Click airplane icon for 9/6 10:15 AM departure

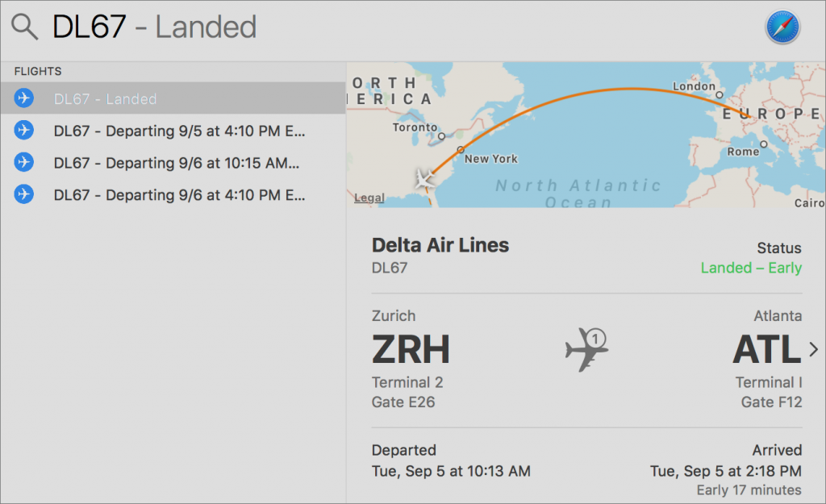[x=23, y=162]
